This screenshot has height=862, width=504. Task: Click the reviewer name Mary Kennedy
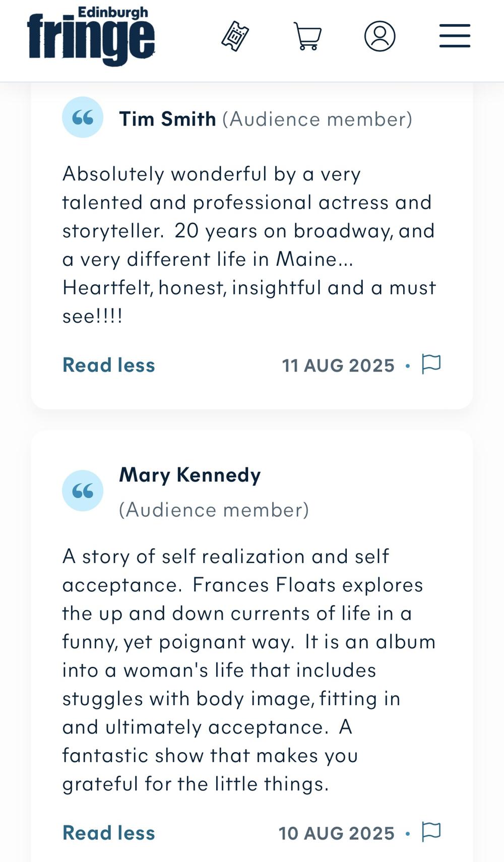click(190, 475)
